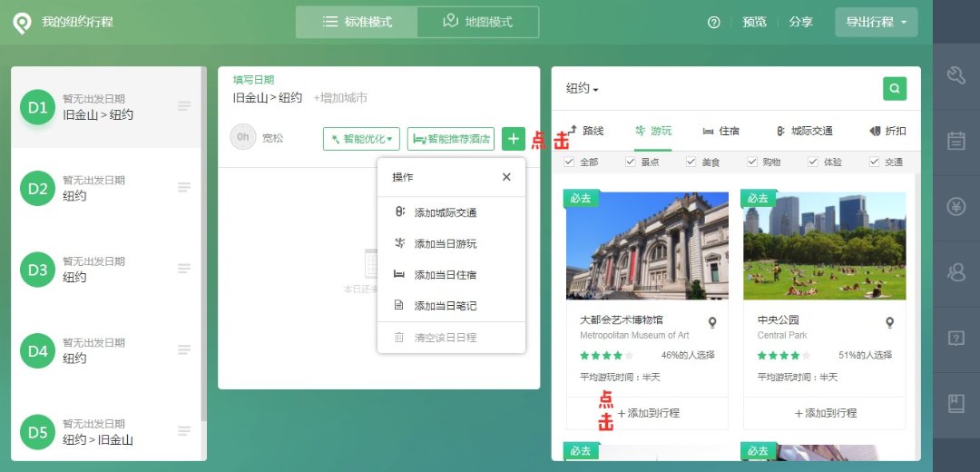Toggle the 全部 checkbox
Image resolution: width=980 pixels, height=472 pixels.
point(569,162)
